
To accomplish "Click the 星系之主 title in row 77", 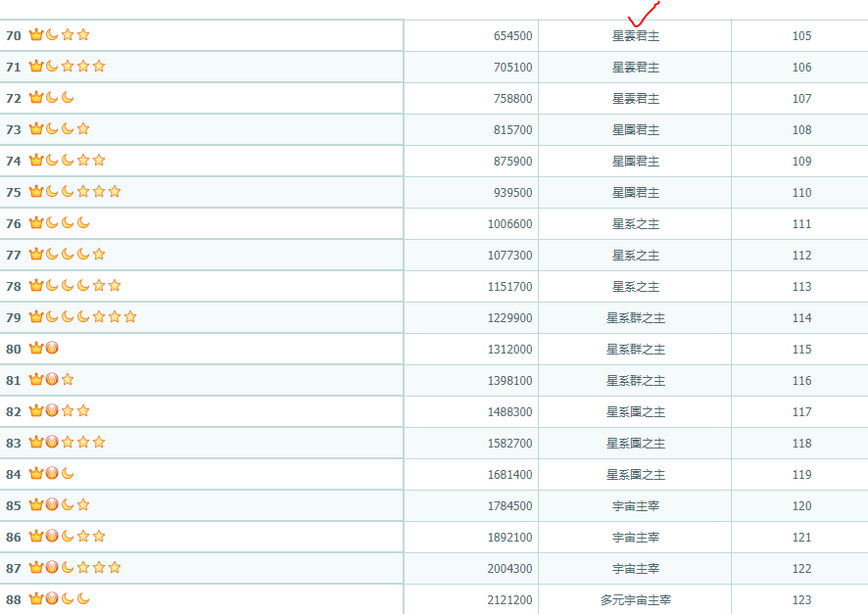I will tap(635, 256).
